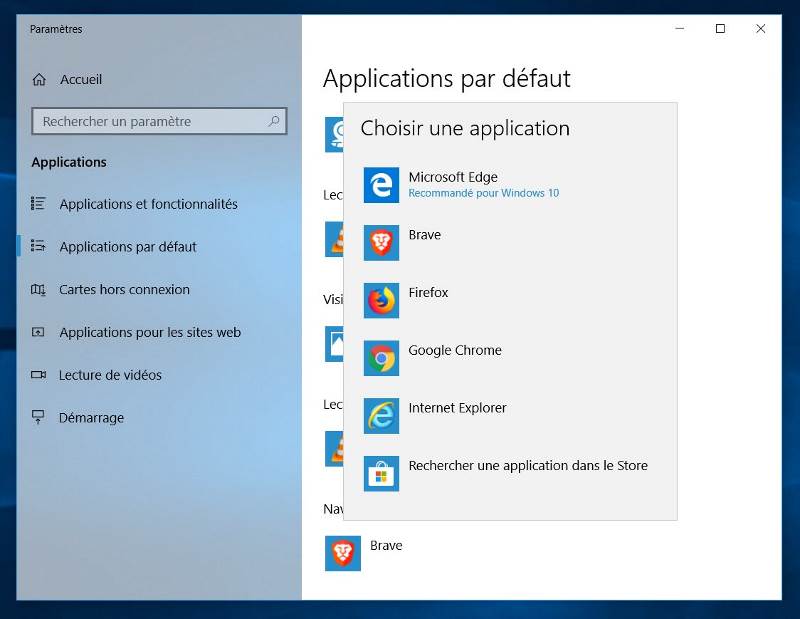Click the icon beside Démarrage
The image size is (800, 619).
pyautogui.click(x=38, y=417)
